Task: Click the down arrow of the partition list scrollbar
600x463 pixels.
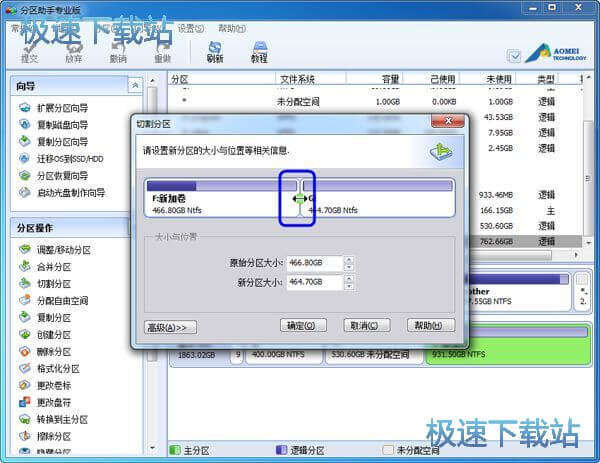Action: pos(589,243)
